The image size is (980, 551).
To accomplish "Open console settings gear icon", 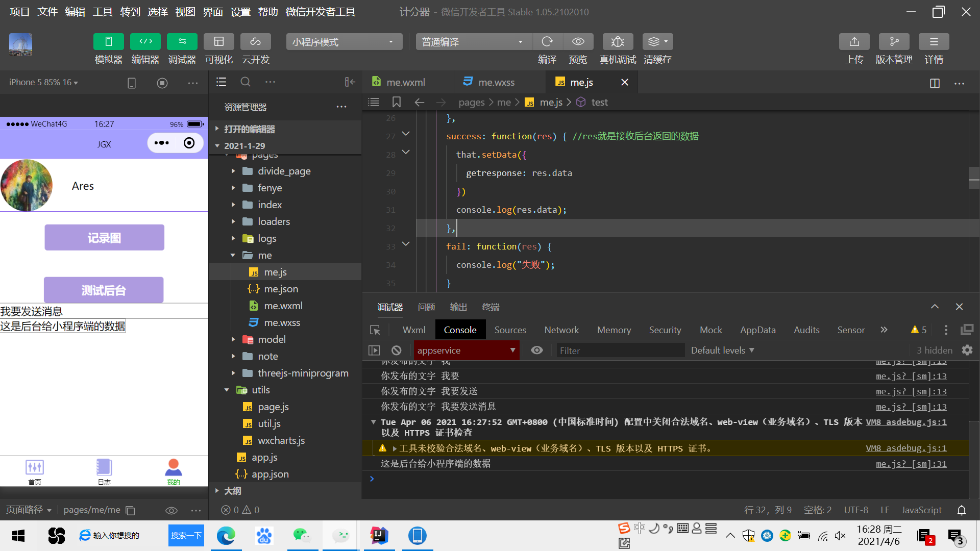I will click(967, 350).
